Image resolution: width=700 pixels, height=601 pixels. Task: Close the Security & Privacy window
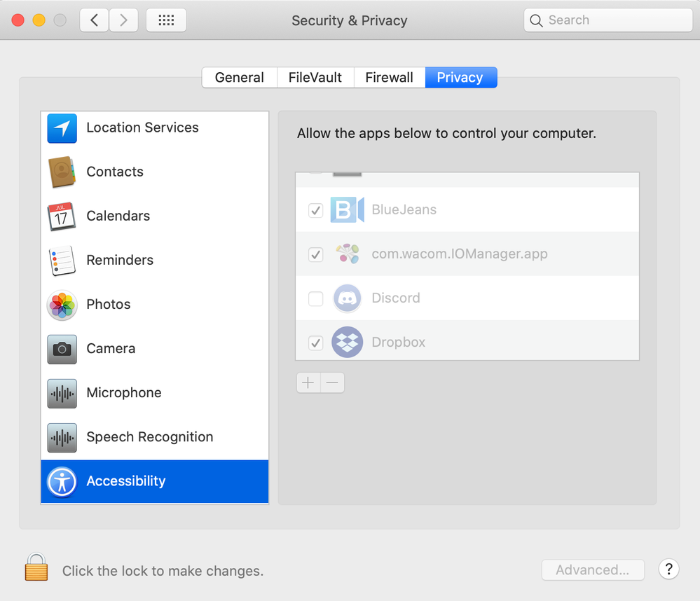[x=18, y=20]
